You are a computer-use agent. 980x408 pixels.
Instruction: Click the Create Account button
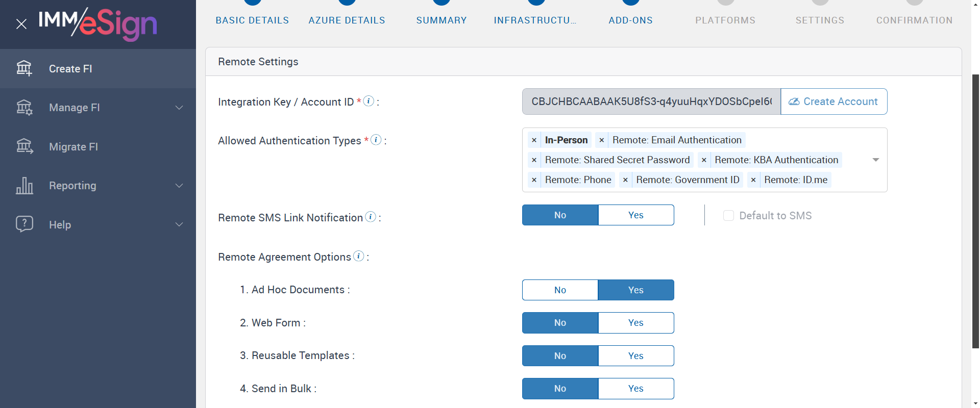(x=834, y=101)
